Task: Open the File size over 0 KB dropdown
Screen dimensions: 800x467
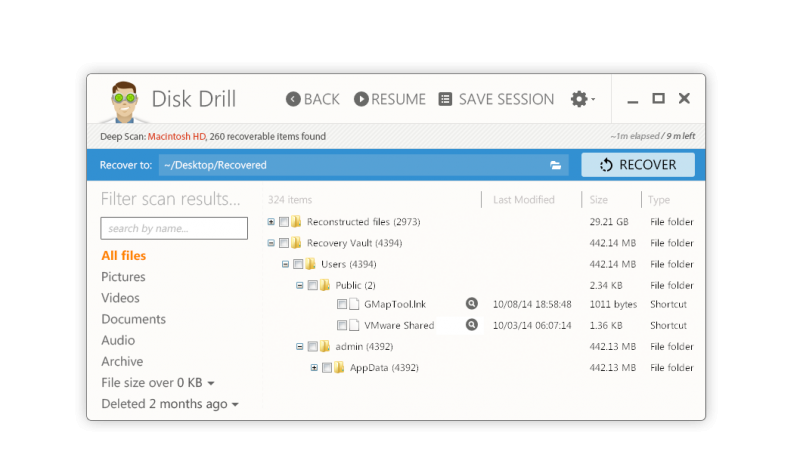Action: (158, 383)
